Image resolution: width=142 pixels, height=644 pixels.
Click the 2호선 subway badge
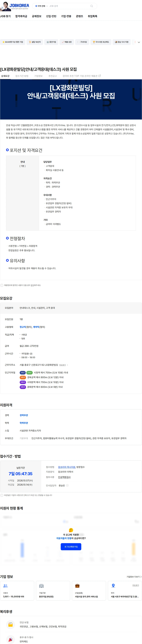point(29,373)
